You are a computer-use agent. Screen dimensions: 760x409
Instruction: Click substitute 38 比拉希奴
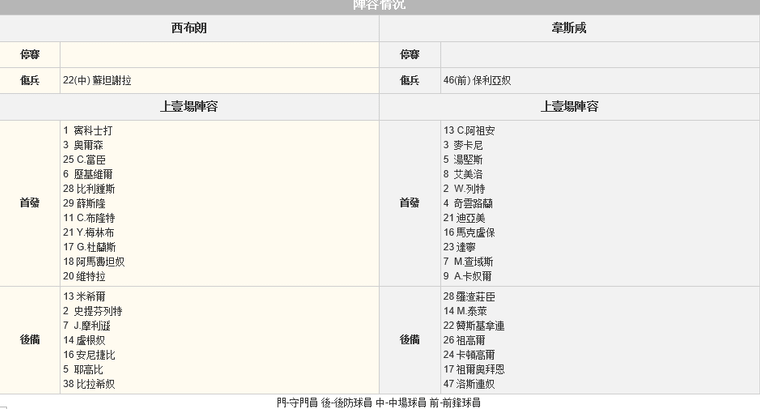click(x=89, y=384)
